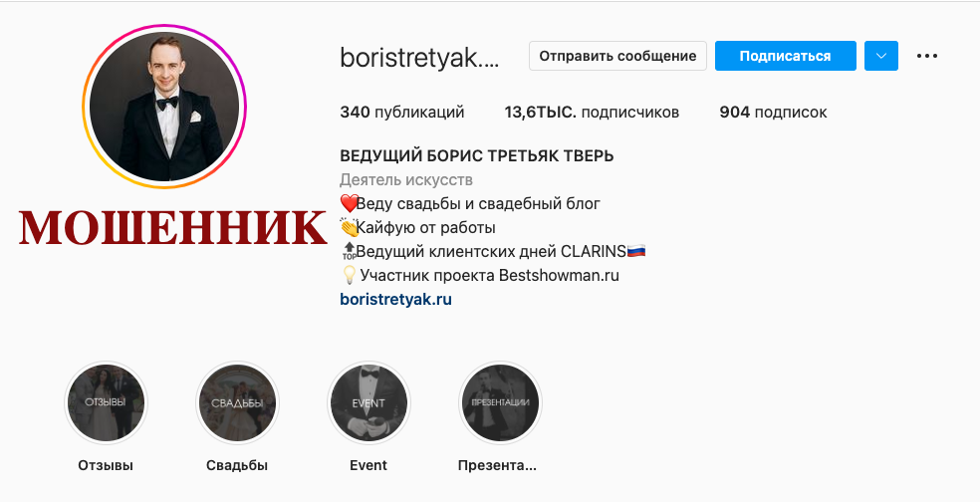Click the Отзывы highlight label text
This screenshot has height=502, width=980.
(106, 465)
